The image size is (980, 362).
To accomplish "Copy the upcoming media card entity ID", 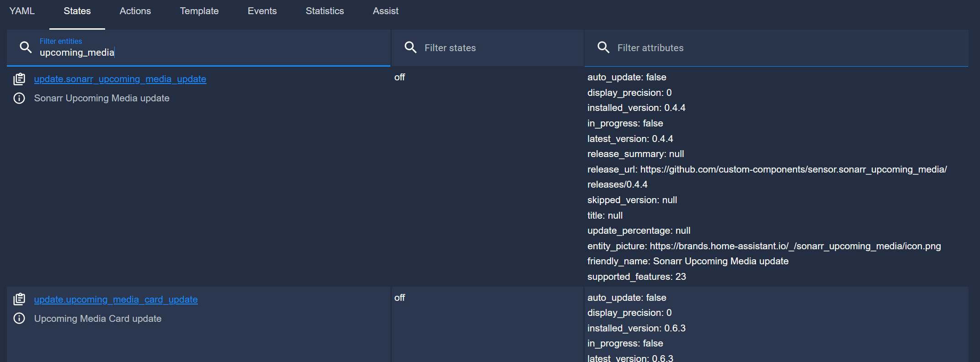I will 19,299.
